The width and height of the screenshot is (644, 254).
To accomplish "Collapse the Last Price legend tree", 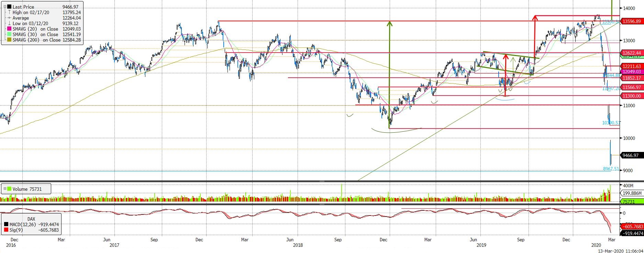I will pos(4,7).
